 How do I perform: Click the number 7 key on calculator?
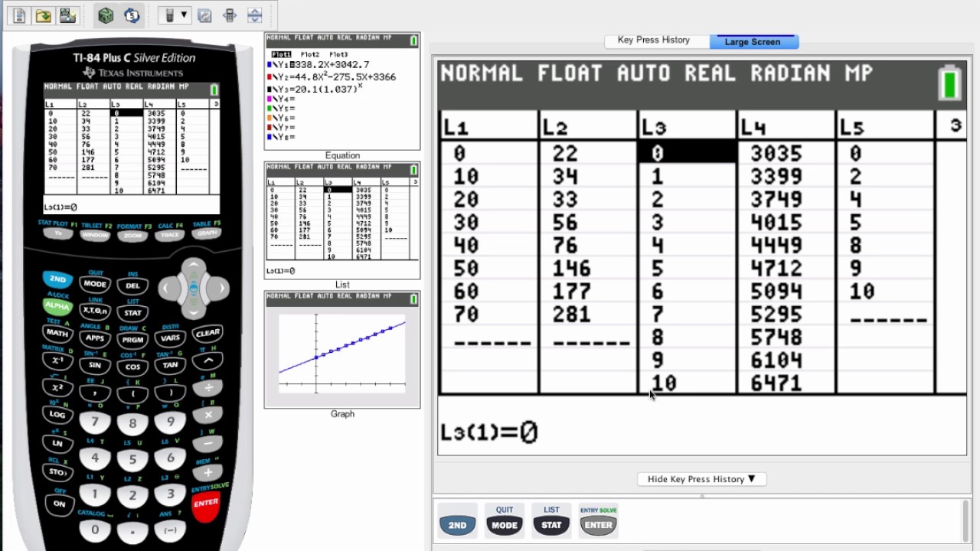click(x=95, y=422)
